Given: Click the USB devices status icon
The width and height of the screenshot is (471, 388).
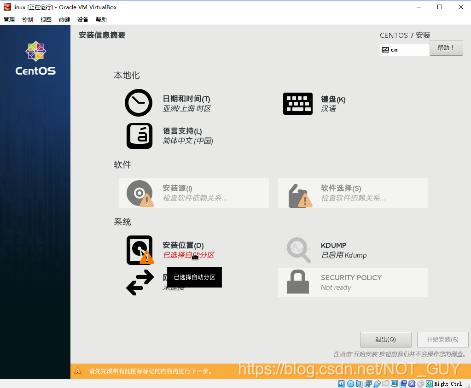Looking at the screenshot, I should click(x=377, y=384).
